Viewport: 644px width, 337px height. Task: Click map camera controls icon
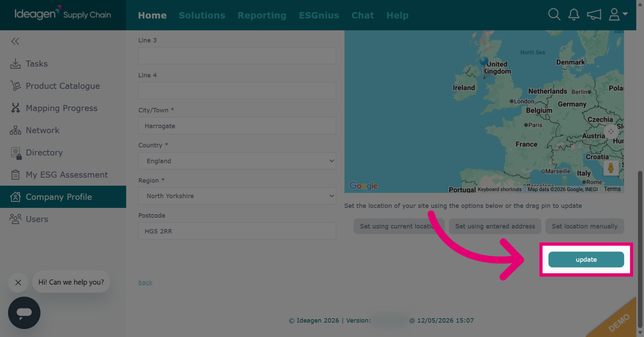click(x=611, y=131)
